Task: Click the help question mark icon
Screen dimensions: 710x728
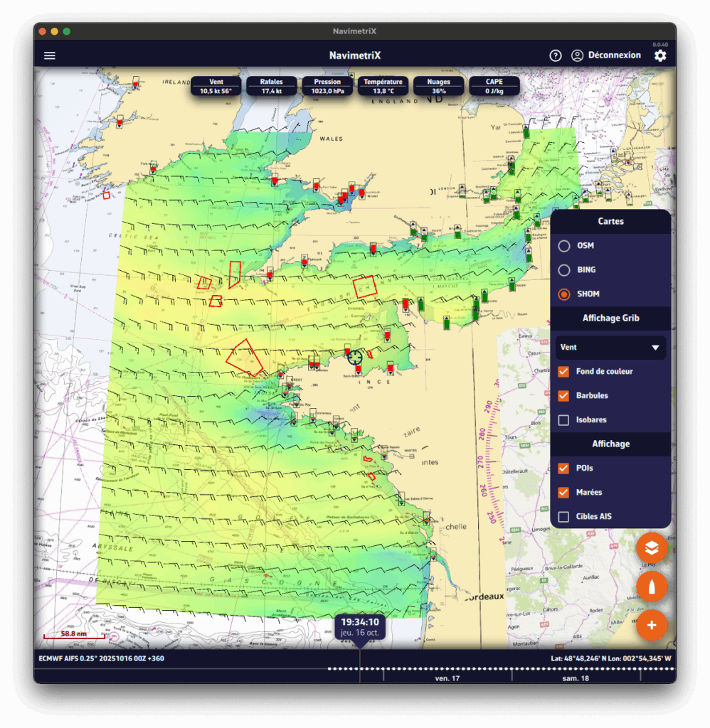Action: (556, 55)
